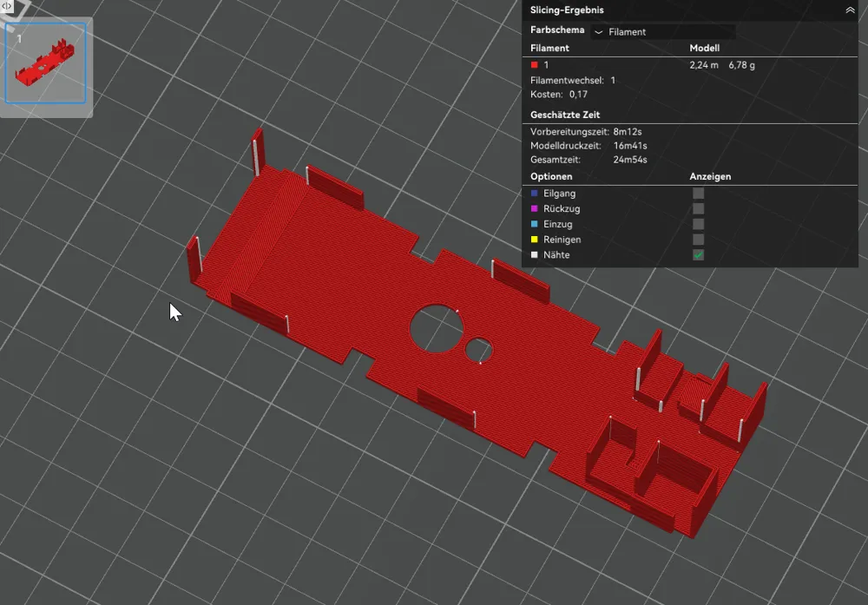Click the yellow Reinigen color square

click(x=535, y=239)
